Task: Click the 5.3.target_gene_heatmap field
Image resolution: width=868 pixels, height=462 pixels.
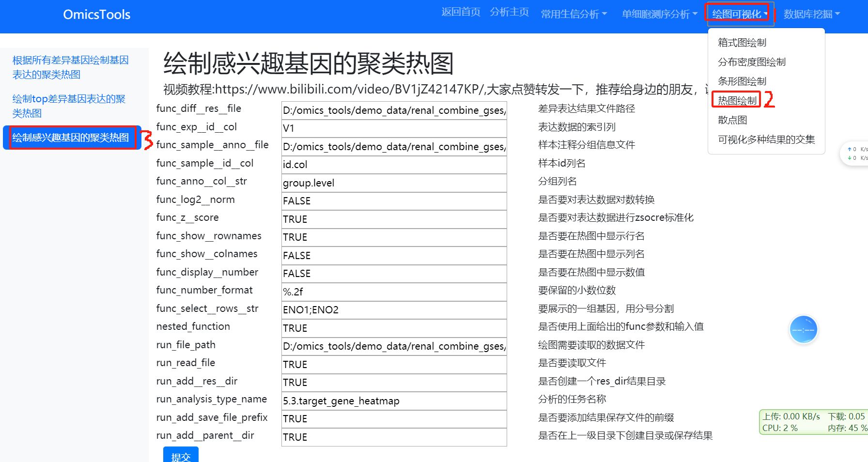Action: [394, 401]
